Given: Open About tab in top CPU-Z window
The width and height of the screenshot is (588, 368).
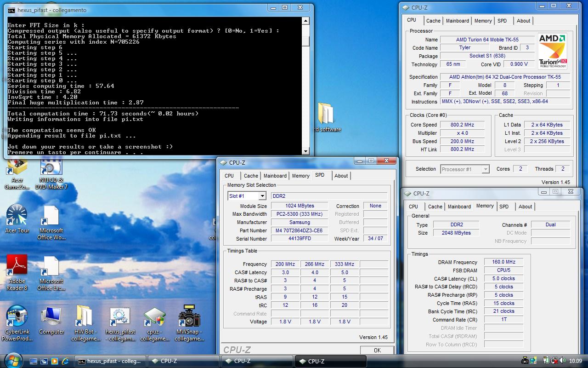Looking at the screenshot, I should [523, 21].
